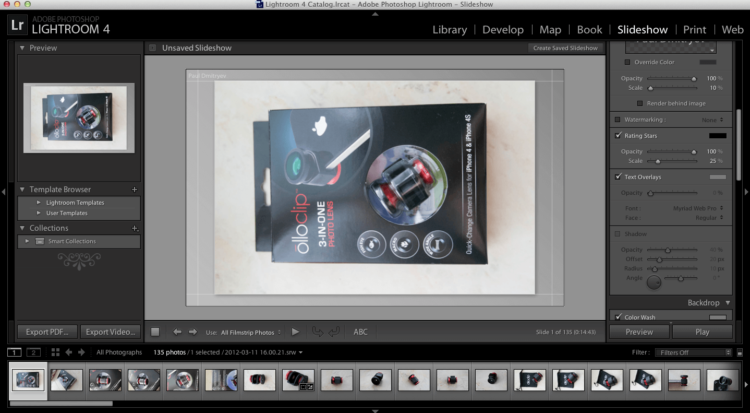Click Smart Collections folder icon
Screen dimensions: 750x413
tap(40, 241)
